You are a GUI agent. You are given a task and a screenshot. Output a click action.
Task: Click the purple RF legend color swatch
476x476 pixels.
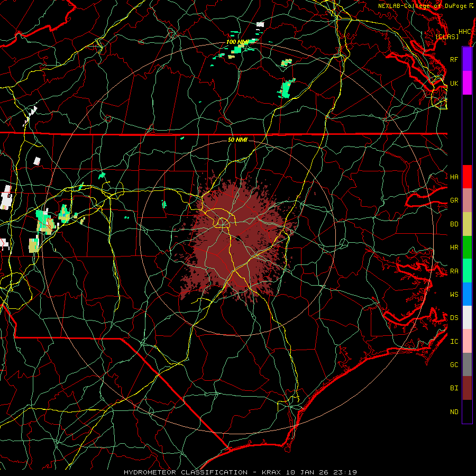coord(467,59)
